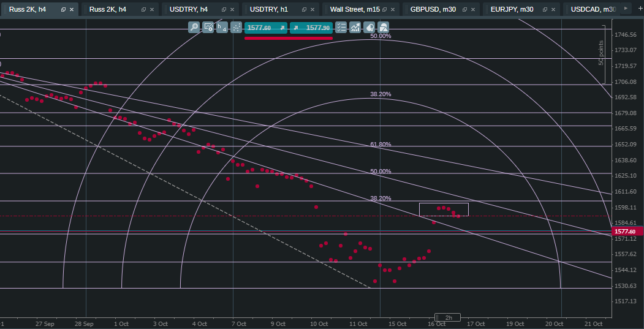644x329 pixels.
Task: Close the EURJPY, m30 tab
Action: coord(554,9)
